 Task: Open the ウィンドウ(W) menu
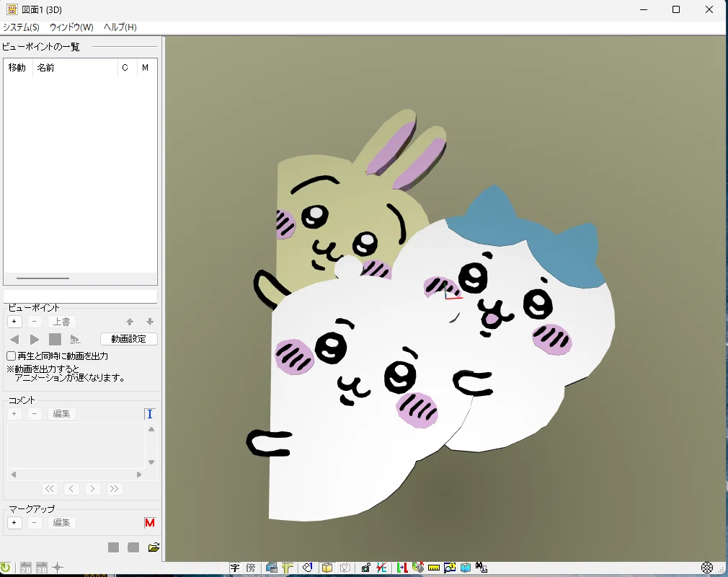pyautogui.click(x=71, y=27)
